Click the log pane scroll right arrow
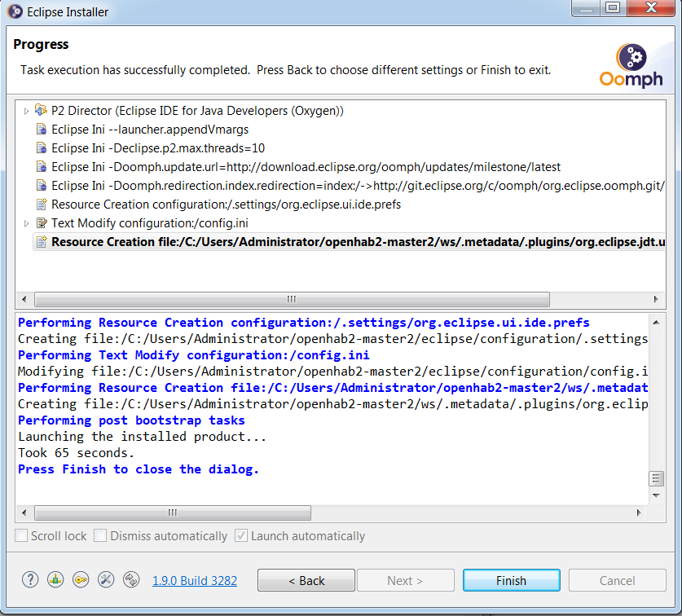This screenshot has width=682, height=616. pyautogui.click(x=639, y=513)
